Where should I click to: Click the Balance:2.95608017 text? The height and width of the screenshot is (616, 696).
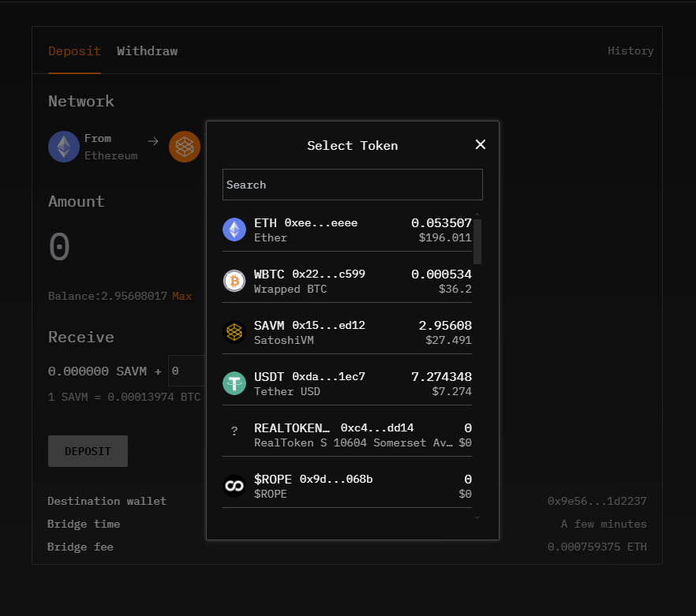pos(107,296)
